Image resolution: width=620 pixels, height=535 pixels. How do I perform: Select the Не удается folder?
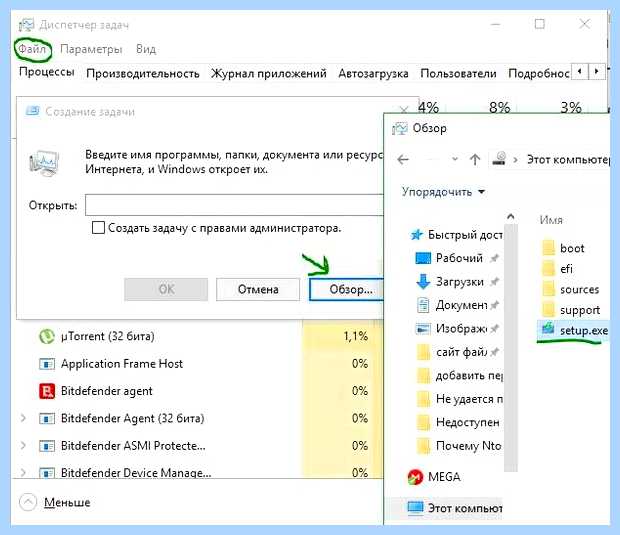click(x=459, y=399)
